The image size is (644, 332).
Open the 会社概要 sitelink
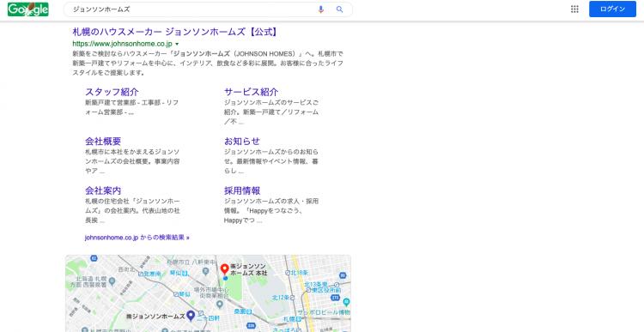(103, 142)
